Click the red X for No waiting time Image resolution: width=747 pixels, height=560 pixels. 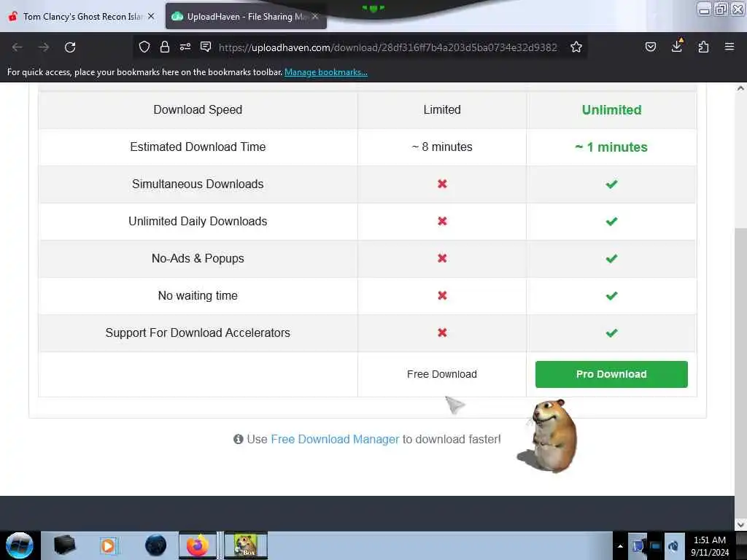tap(442, 295)
